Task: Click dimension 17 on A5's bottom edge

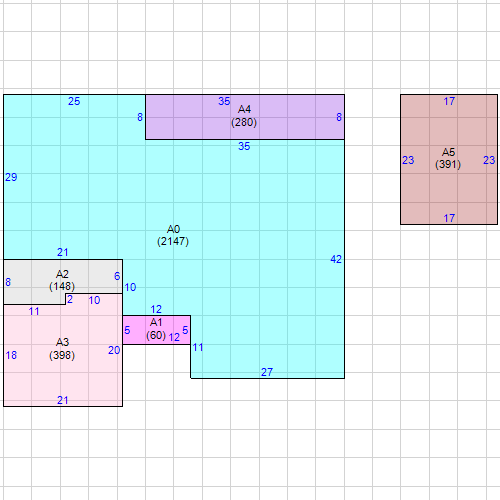Action: (449, 218)
